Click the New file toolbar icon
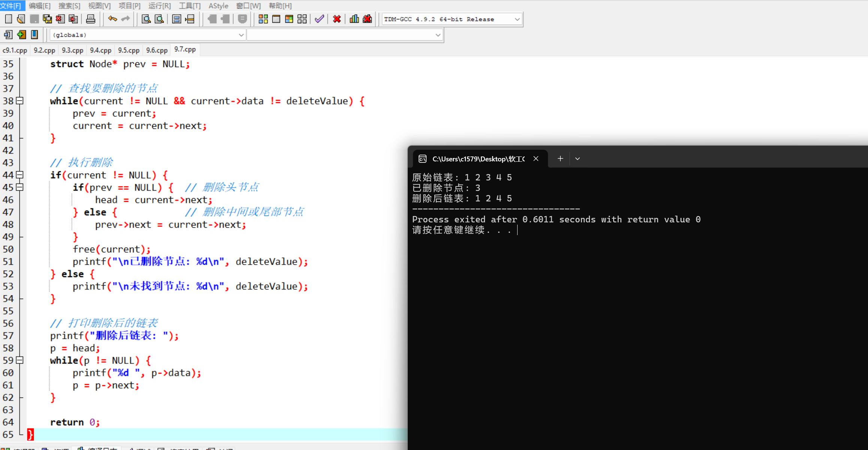The height and width of the screenshot is (450, 868). point(8,19)
